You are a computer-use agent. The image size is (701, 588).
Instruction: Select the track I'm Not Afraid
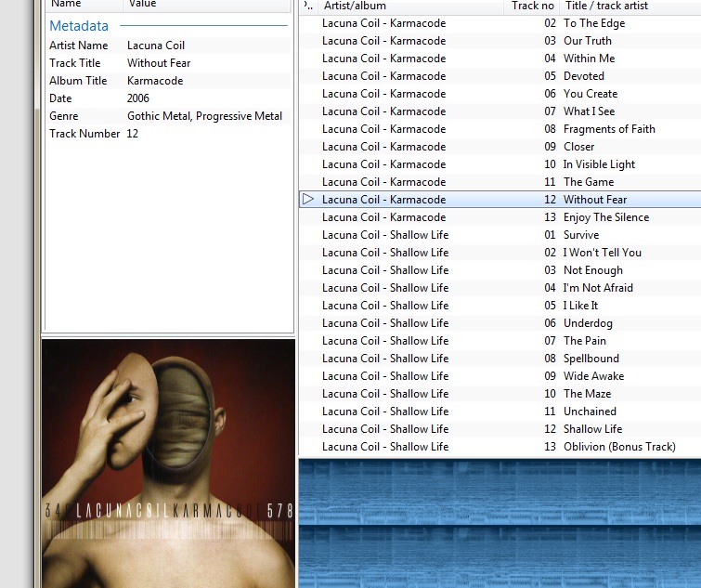click(500, 288)
